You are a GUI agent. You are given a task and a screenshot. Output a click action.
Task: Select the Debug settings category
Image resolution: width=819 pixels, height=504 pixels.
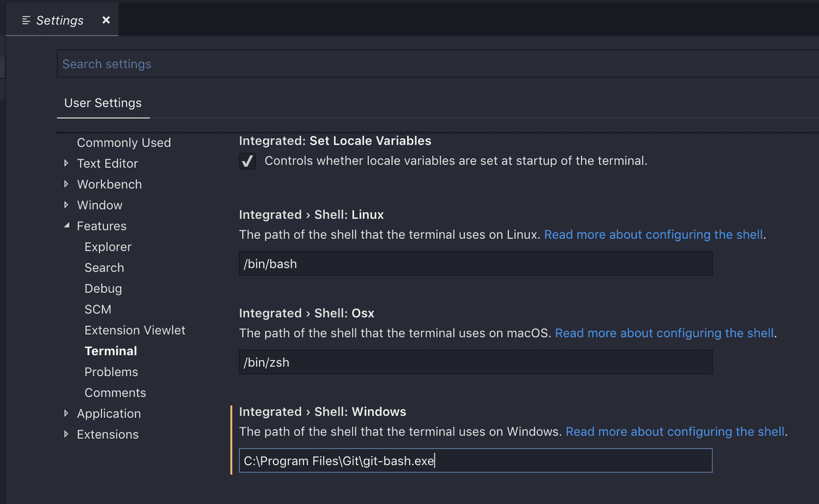(103, 288)
